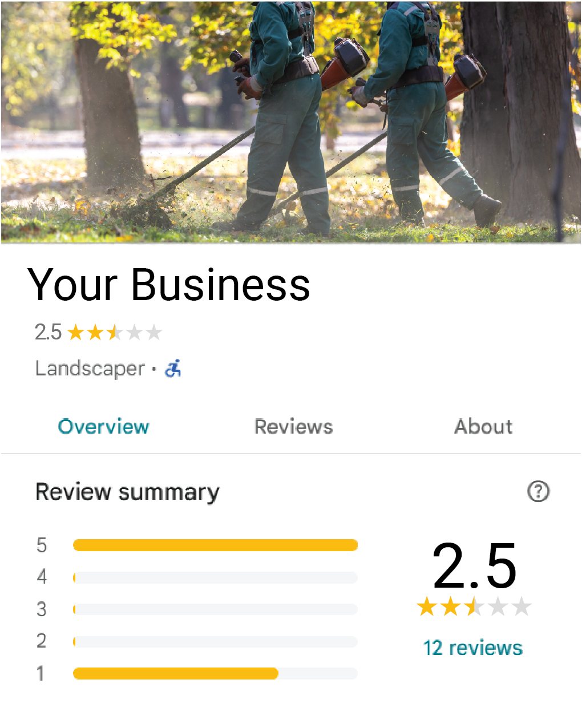Open the Overview tab
Screen dimensions: 582x728
103,427
